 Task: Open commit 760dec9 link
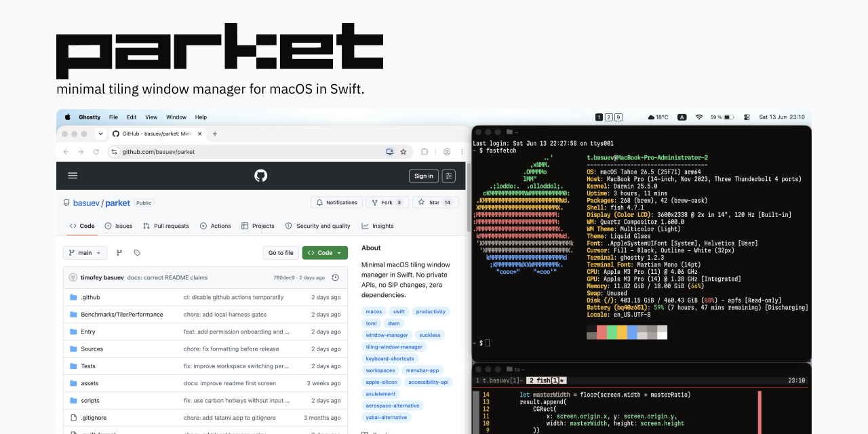(285, 277)
